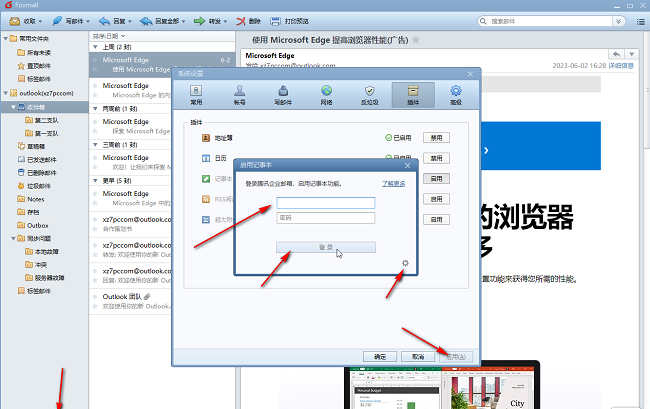
Task: Enable the RSS plugin with its 启用 button
Action: pos(435,200)
